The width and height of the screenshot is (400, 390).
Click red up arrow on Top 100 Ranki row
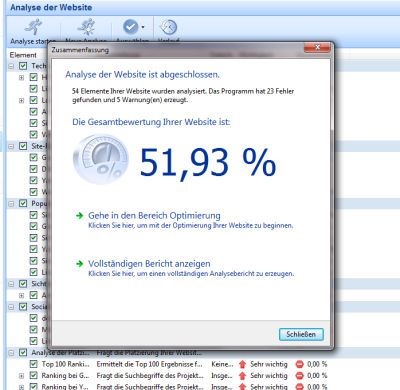(242, 364)
